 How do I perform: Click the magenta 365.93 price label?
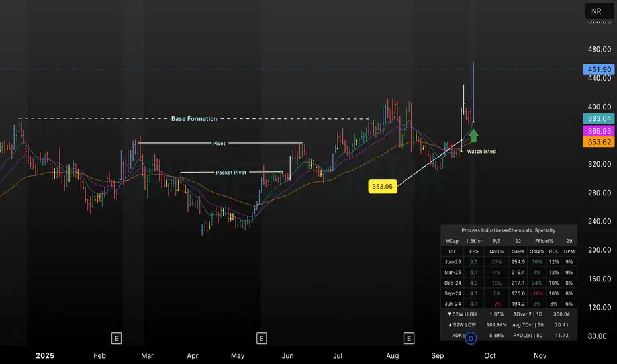pyautogui.click(x=599, y=130)
